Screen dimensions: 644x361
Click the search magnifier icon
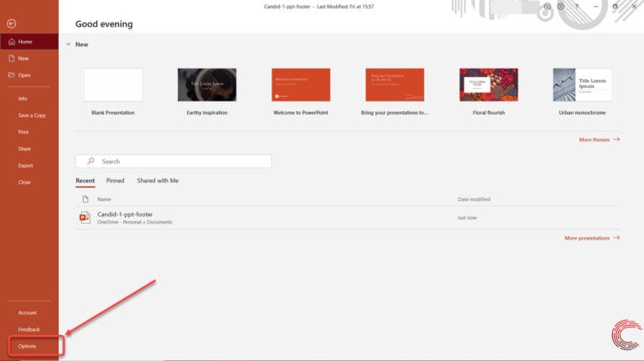tap(91, 161)
